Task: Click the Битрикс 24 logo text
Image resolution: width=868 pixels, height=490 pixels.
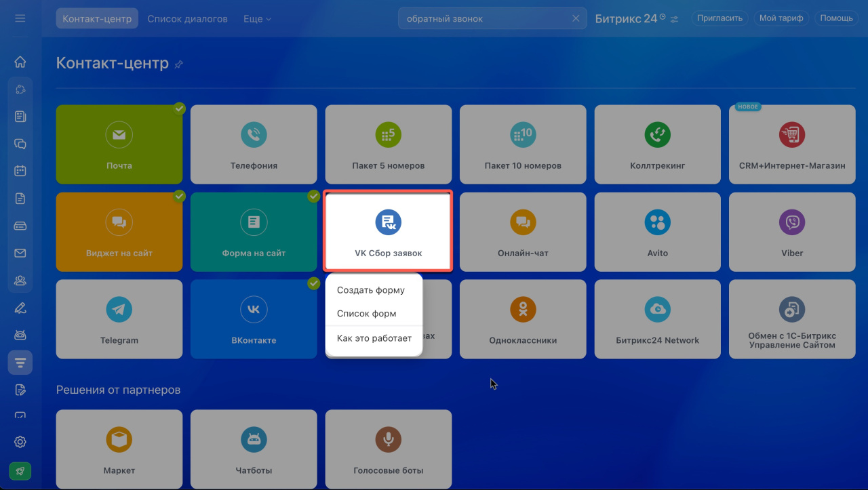Action: tap(626, 19)
